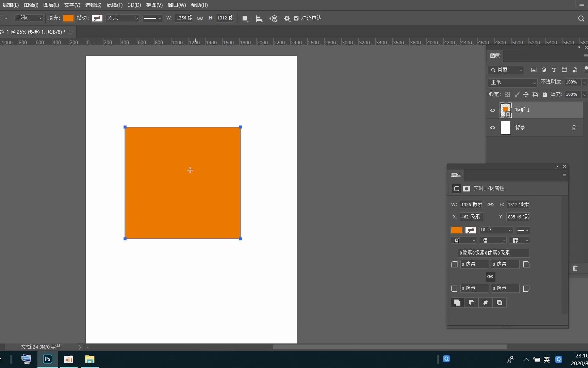
Task: Click the delete layer trash icon
Action: pyautogui.click(x=575, y=268)
